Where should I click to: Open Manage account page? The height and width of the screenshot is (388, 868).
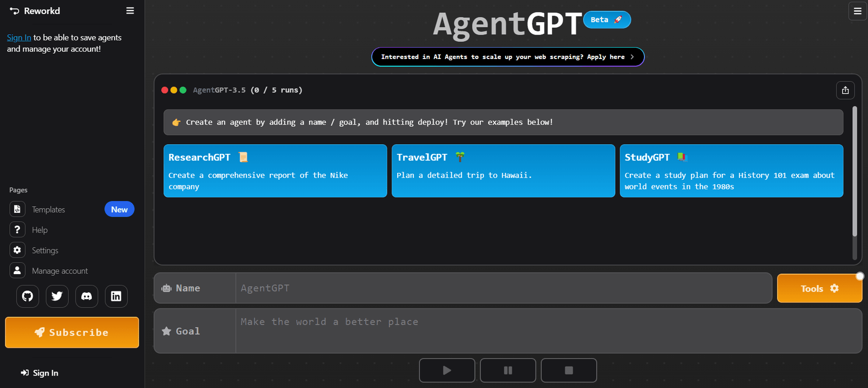tap(60, 271)
